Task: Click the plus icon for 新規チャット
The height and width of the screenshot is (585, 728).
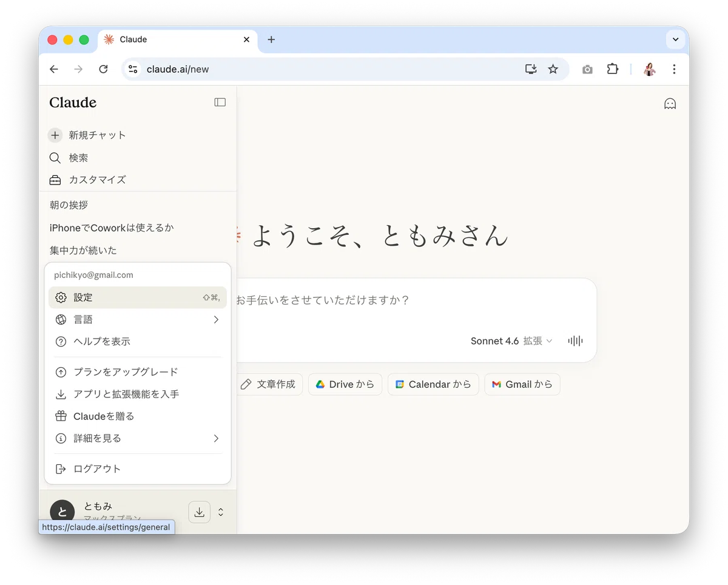Action: [55, 135]
